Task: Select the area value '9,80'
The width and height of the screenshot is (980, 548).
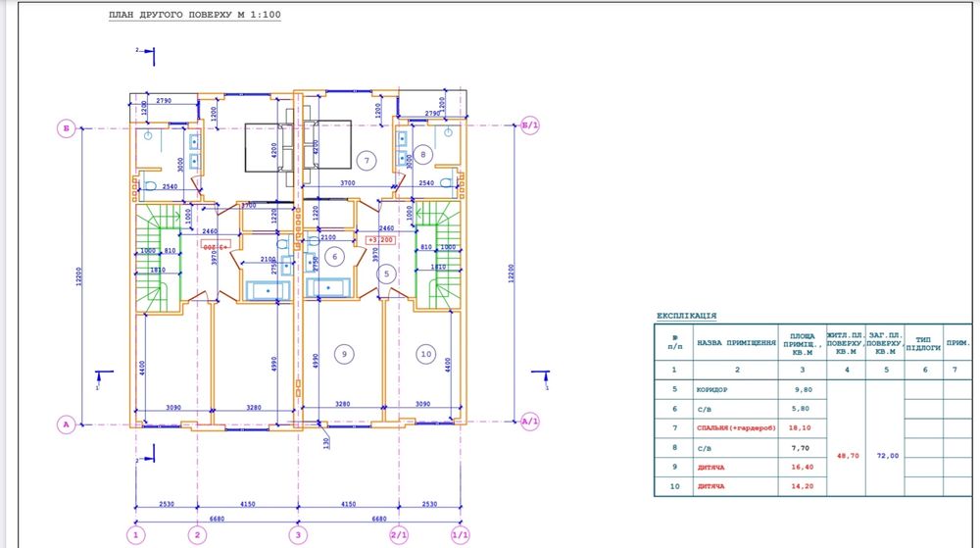Action: coord(804,389)
